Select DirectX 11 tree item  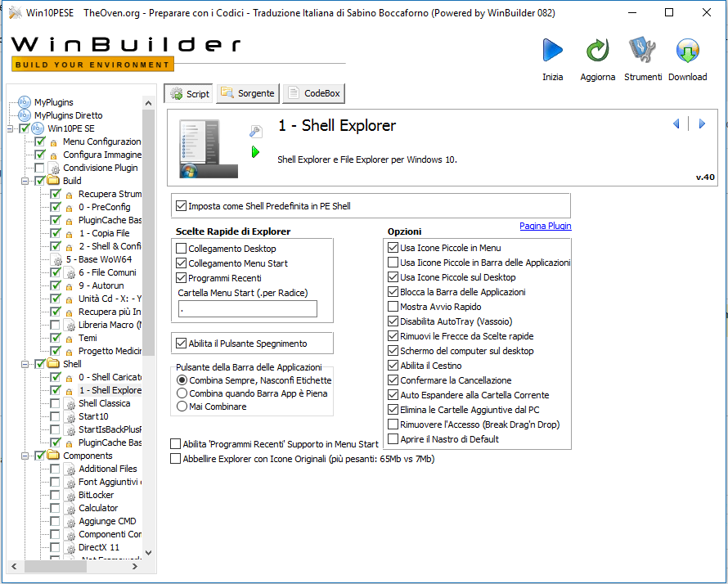coord(99,547)
